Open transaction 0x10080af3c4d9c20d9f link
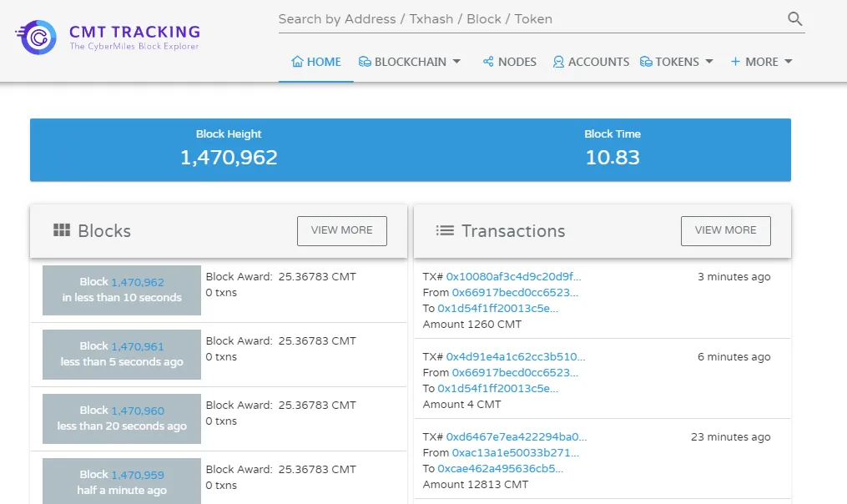 [514, 276]
